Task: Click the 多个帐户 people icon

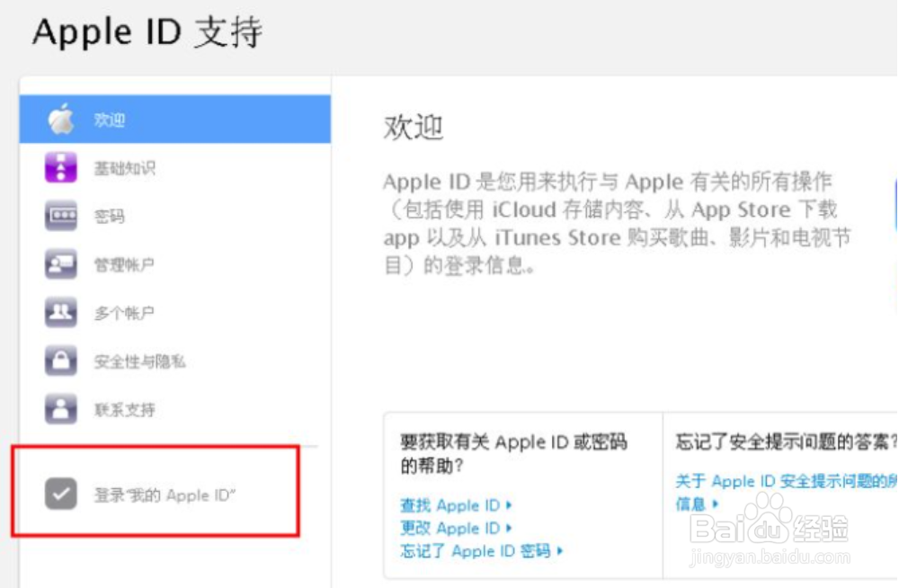Action: (x=60, y=312)
